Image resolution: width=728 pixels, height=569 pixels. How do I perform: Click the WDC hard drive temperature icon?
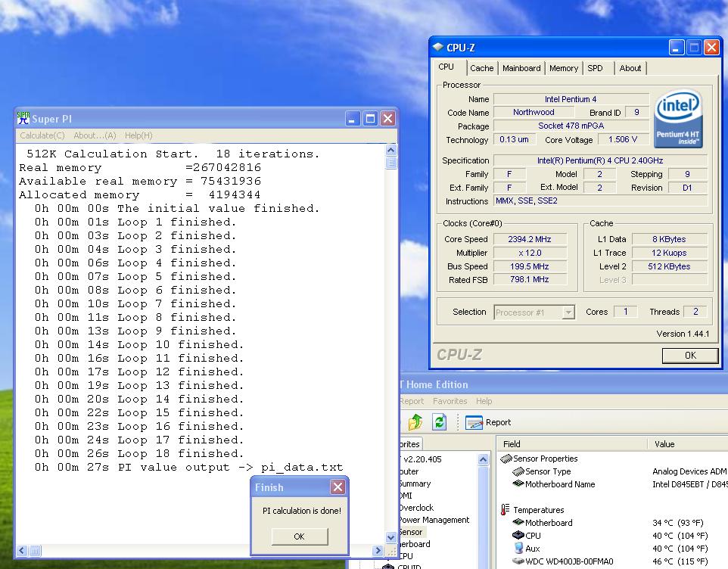coord(518,561)
